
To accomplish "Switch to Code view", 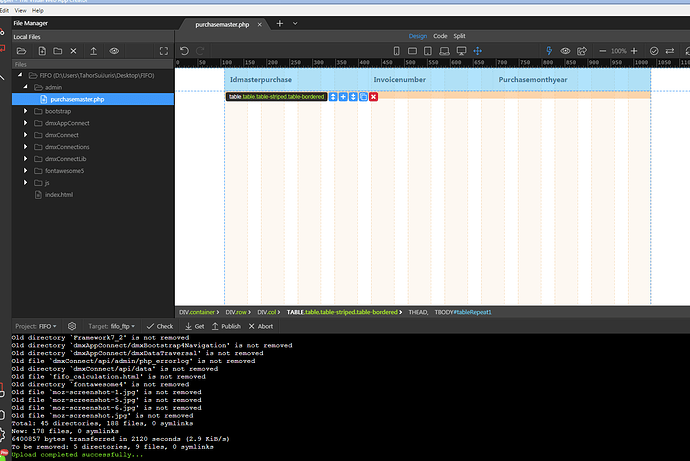I will [440, 36].
